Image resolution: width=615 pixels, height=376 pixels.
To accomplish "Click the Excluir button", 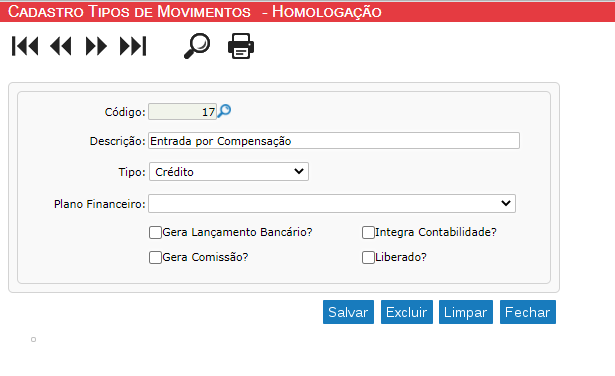I will coord(407,312).
